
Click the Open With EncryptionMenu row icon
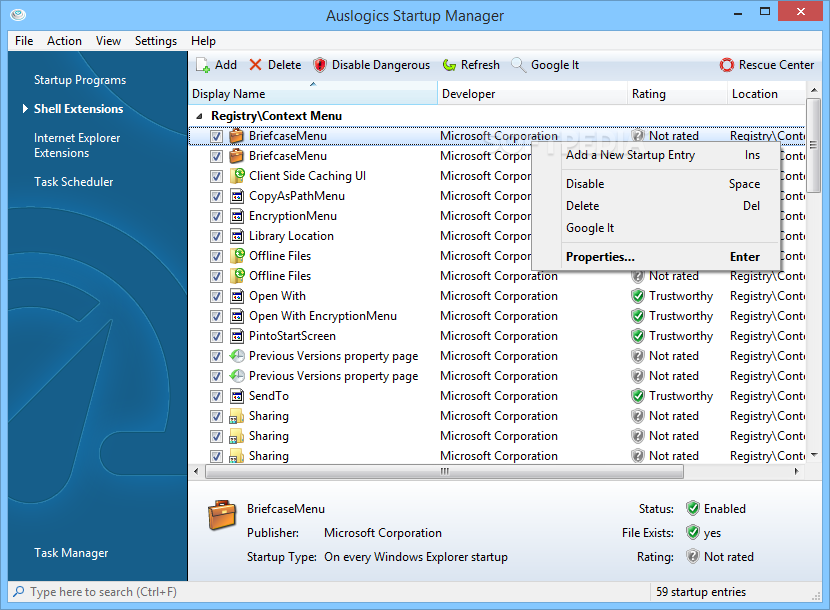[237, 316]
